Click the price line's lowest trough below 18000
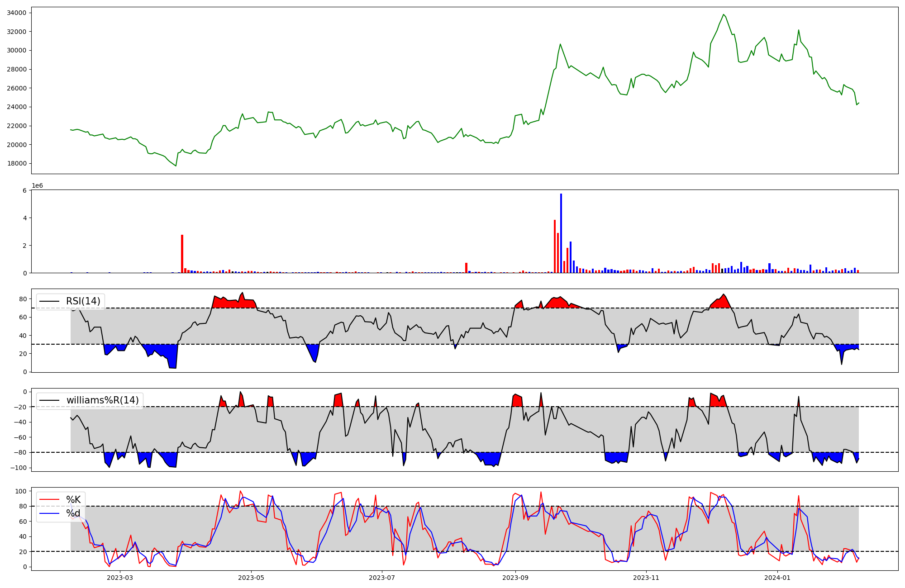The width and height of the screenshot is (905, 588). [176, 166]
